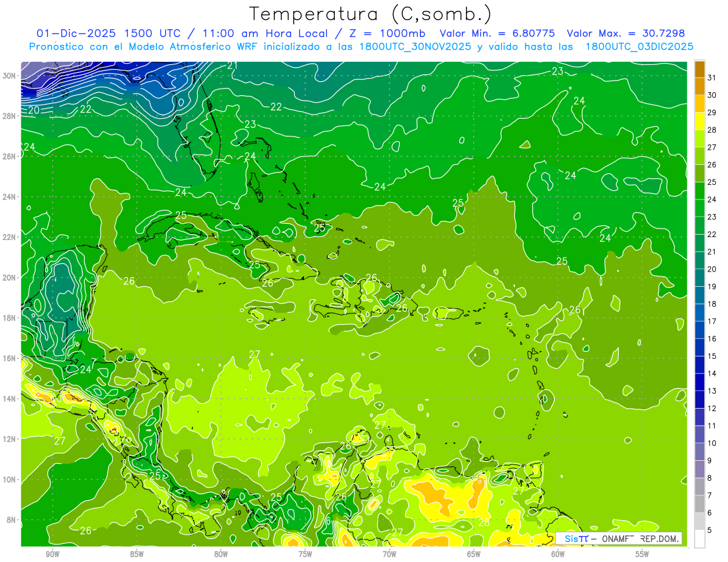The height and width of the screenshot is (562, 728).
Task: Click the title "Temperatura (C,somb.)"
Action: tap(370, 15)
